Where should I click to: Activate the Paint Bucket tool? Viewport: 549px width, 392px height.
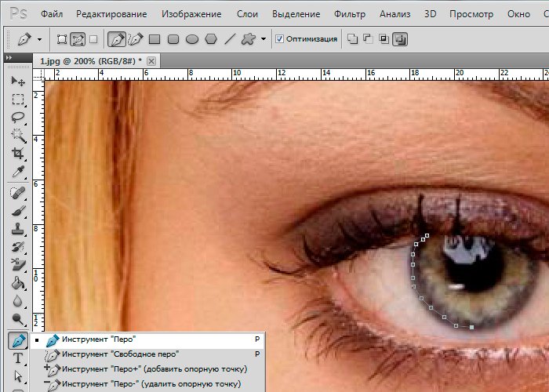[17, 284]
